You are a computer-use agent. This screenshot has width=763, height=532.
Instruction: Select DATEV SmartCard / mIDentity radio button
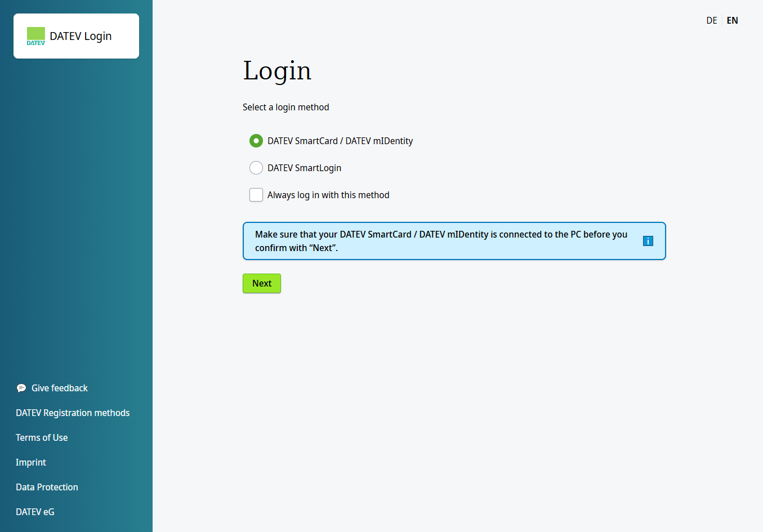256,141
